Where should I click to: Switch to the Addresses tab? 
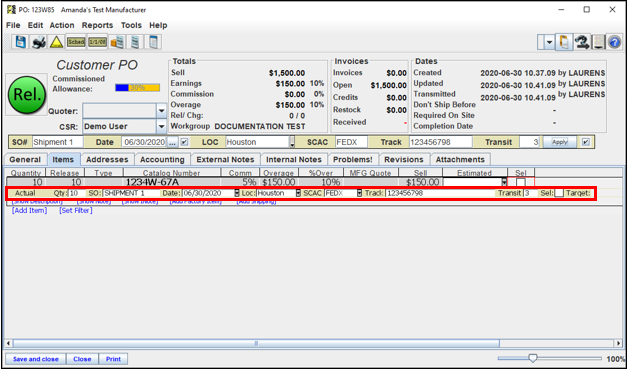coord(107,159)
